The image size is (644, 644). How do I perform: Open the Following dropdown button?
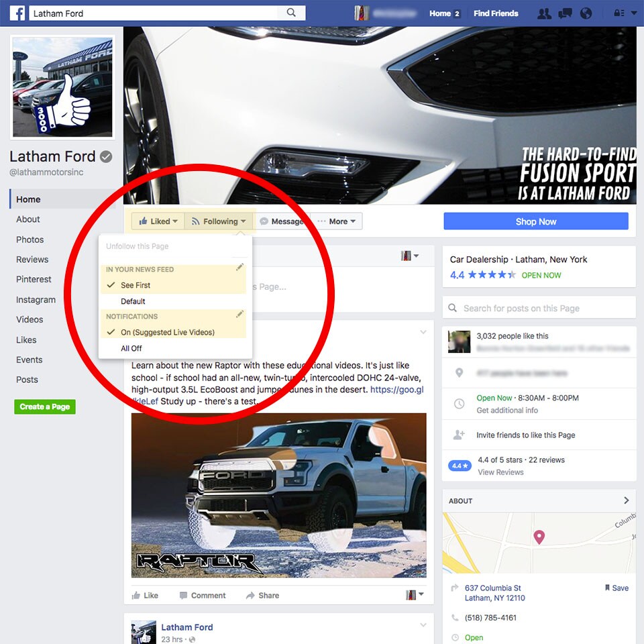[219, 221]
